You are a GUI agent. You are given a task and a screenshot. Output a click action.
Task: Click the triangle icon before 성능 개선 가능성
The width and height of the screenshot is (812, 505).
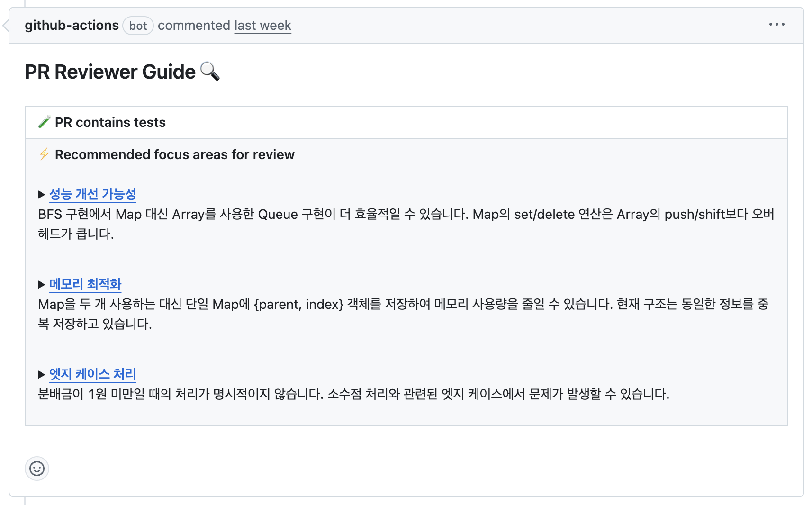(x=41, y=194)
